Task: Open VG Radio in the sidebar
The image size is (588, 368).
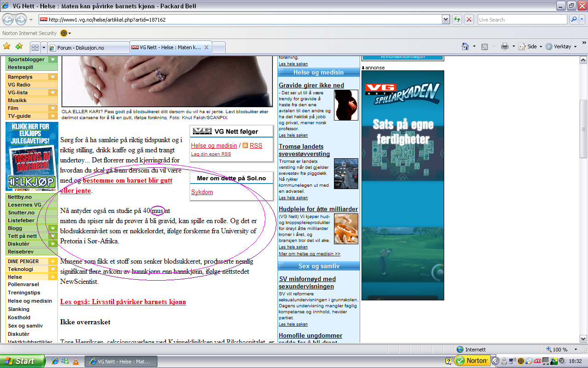Action: pyautogui.click(x=32, y=85)
